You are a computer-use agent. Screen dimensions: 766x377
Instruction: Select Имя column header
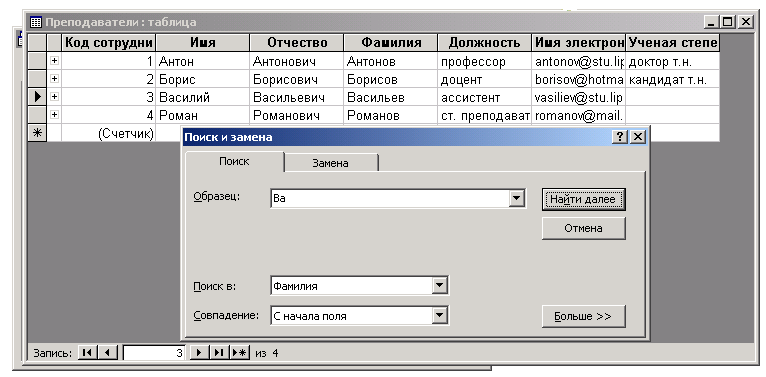point(203,42)
